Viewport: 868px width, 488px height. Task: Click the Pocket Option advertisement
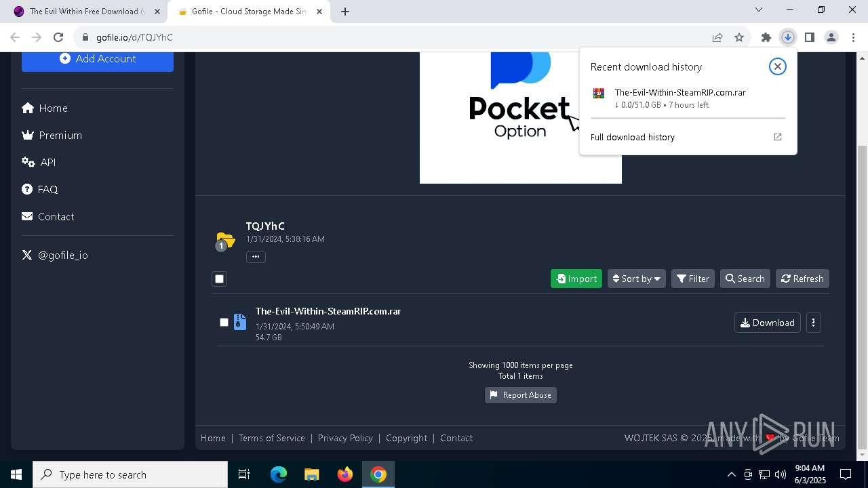tap(521, 118)
